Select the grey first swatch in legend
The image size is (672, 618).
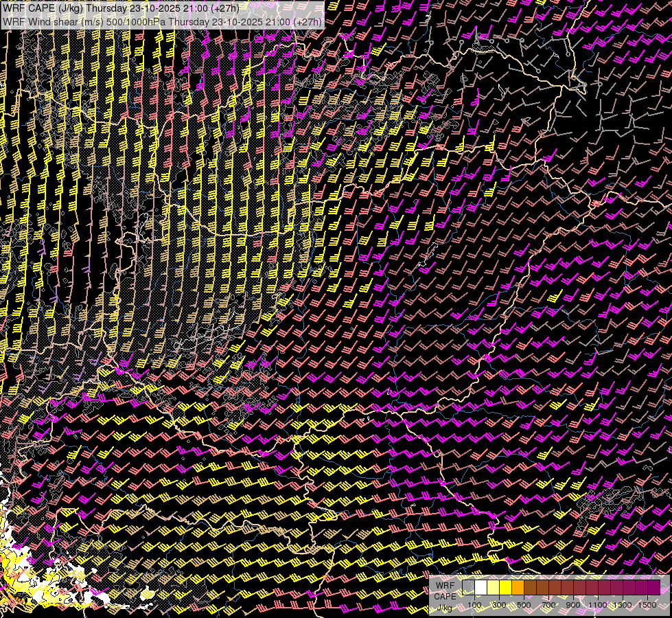tap(469, 587)
